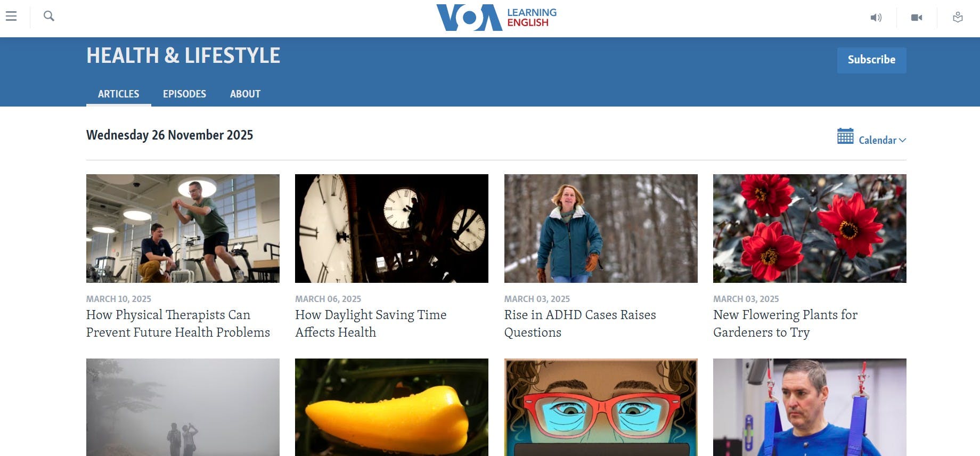Click the red flowers thumbnail image
Viewport: 980px width, 456px height.
810,229
